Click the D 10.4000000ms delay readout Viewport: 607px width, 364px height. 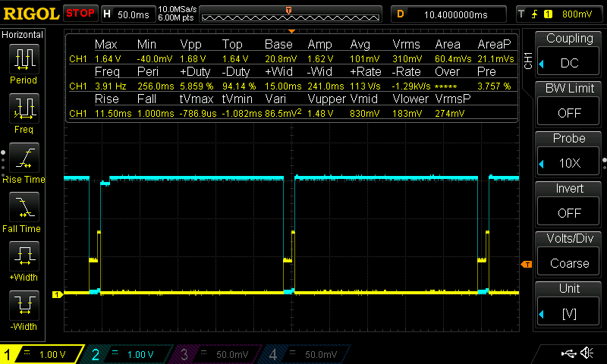point(448,14)
